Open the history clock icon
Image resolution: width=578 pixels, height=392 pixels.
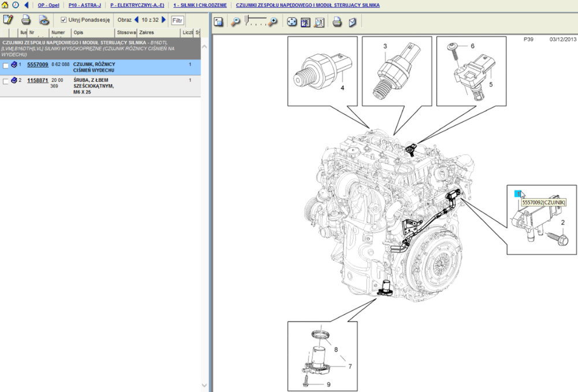pos(15,5)
